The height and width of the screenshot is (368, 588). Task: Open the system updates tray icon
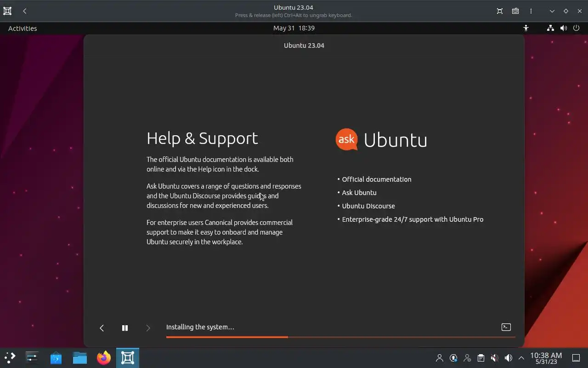click(453, 358)
